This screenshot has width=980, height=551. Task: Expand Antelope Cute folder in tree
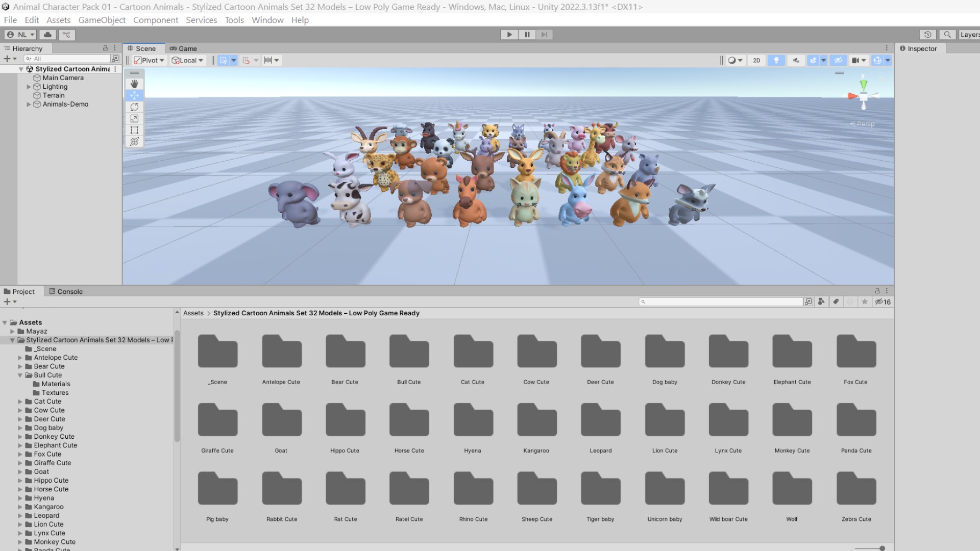(20, 358)
